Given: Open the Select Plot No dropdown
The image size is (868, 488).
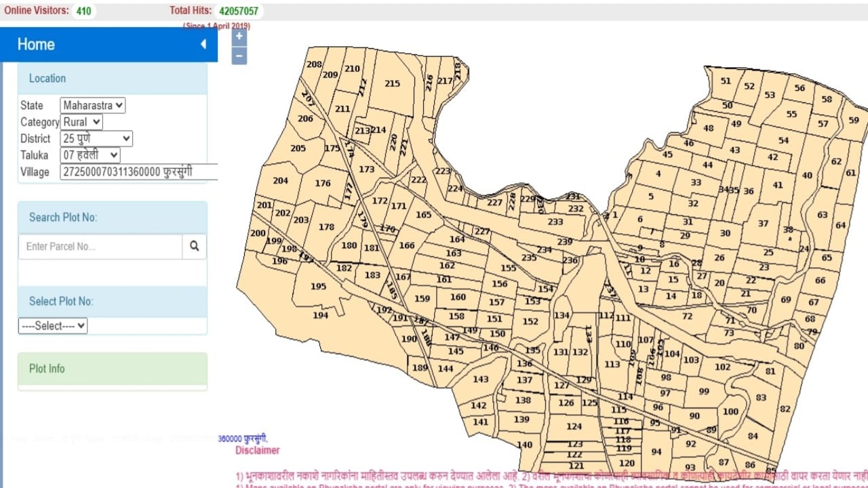Looking at the screenshot, I should click(x=53, y=326).
